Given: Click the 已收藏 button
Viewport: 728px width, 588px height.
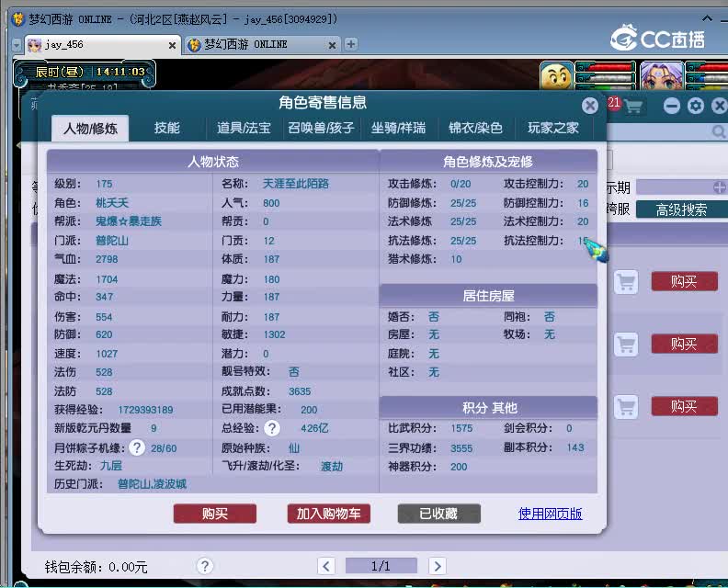Looking at the screenshot, I should pos(438,514).
